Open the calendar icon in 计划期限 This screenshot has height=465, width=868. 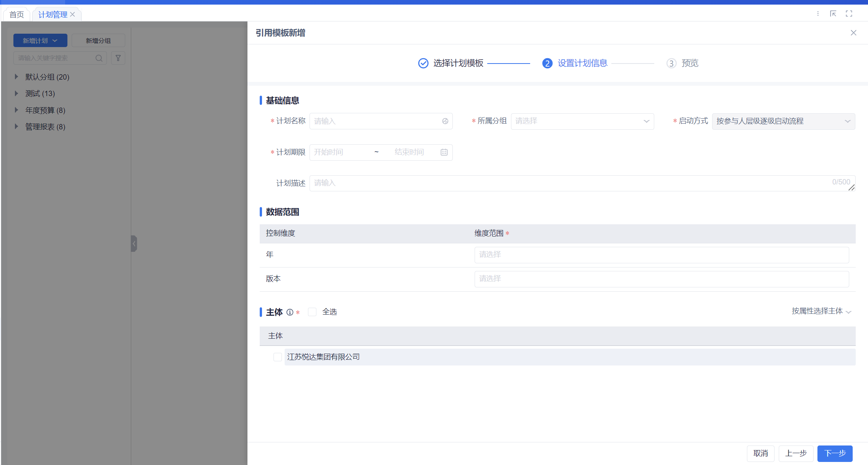[444, 152]
